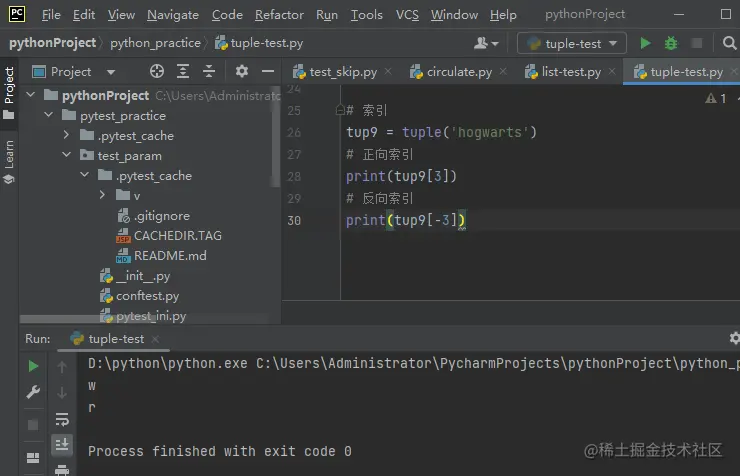Select README.md in project tree
740x476 pixels.
coord(161,256)
